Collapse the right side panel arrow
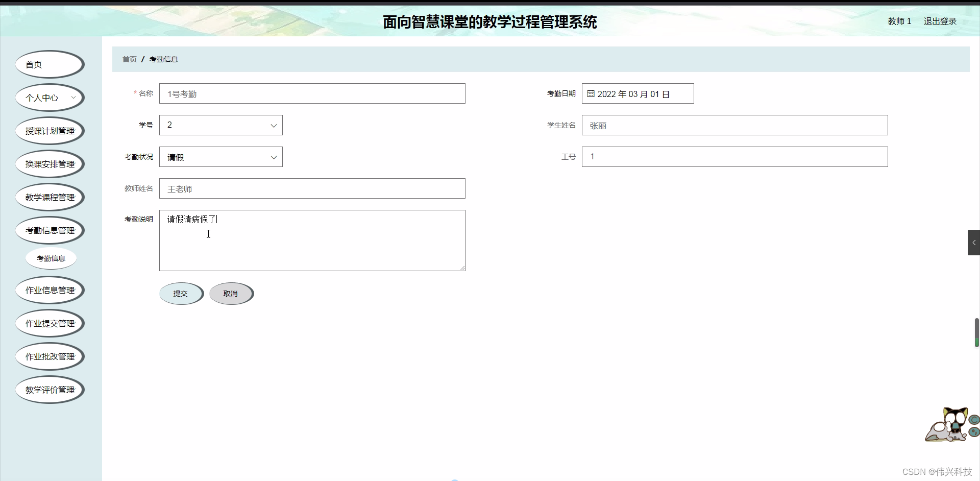 (x=974, y=243)
